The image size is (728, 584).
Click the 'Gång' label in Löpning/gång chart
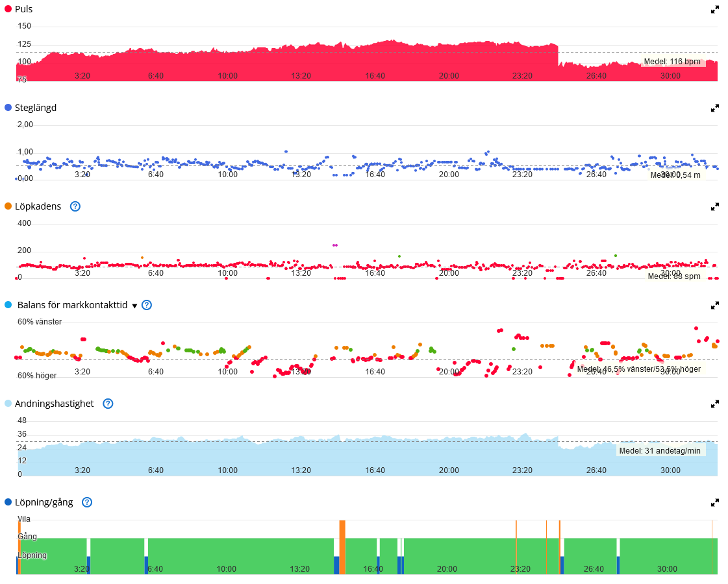(27, 537)
